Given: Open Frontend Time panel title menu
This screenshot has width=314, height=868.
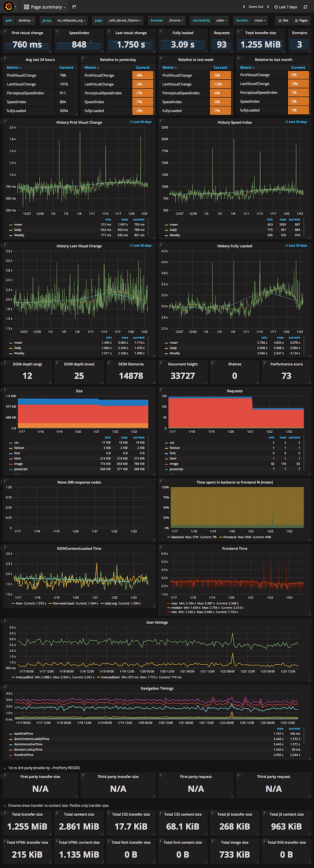Looking at the screenshot, I should (x=235, y=549).
